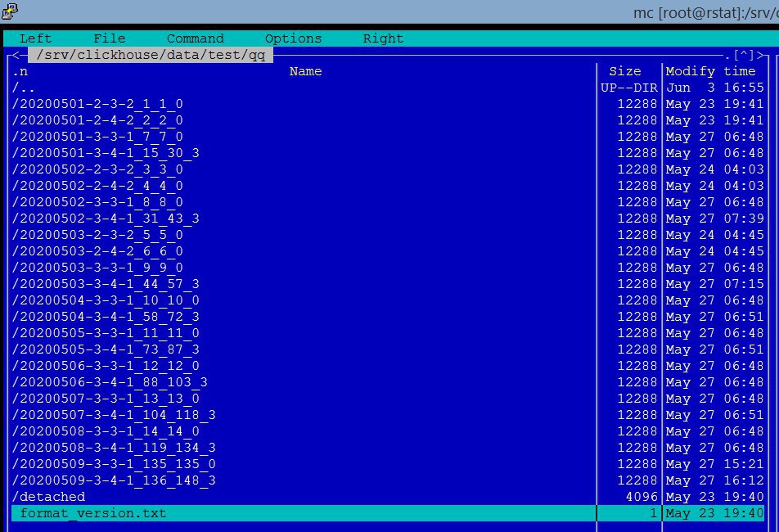This screenshot has height=532, width=779.
Task: Open the Right menu
Action: click(x=383, y=38)
